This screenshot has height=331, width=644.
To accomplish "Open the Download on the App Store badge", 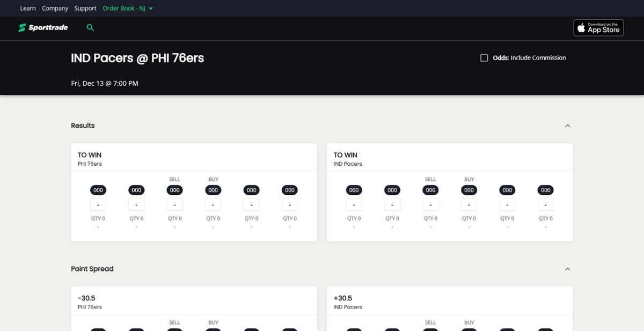I will click(598, 28).
